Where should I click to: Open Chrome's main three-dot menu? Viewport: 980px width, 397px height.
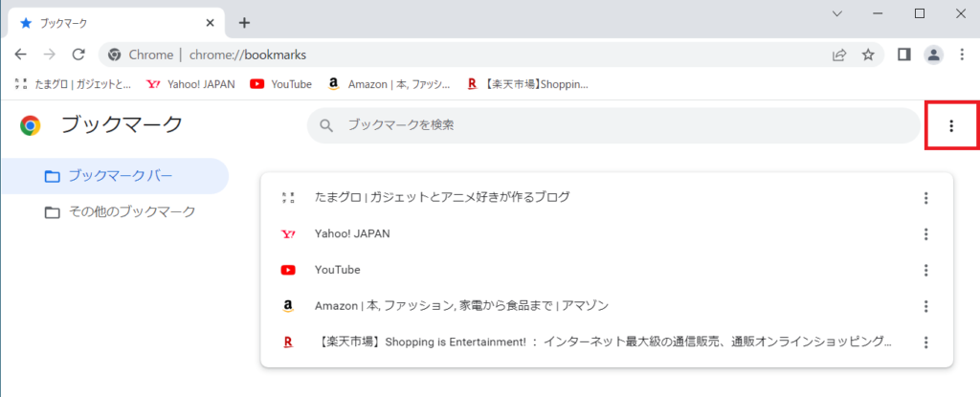point(962,55)
